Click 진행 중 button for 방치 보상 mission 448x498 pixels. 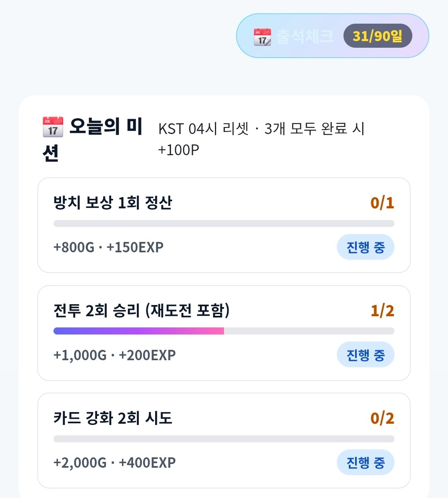click(365, 247)
